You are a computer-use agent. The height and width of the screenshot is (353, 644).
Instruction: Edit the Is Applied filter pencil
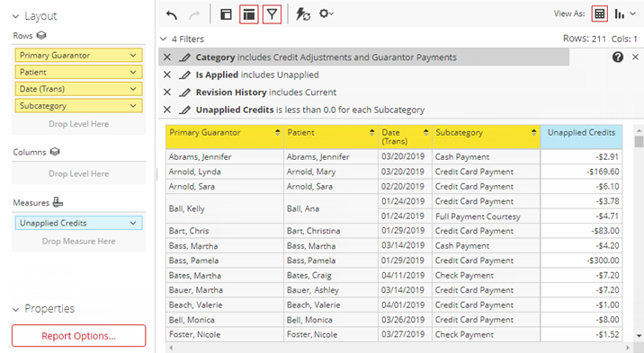pyautogui.click(x=185, y=75)
